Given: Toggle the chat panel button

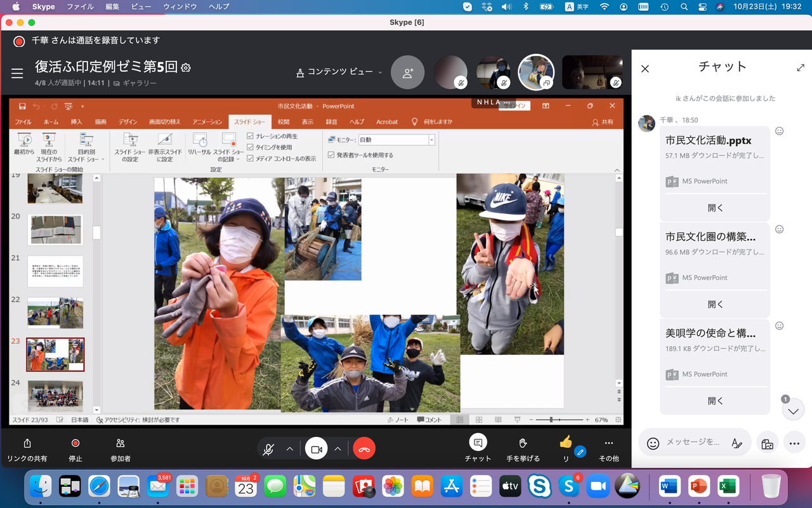Looking at the screenshot, I should 478,443.
